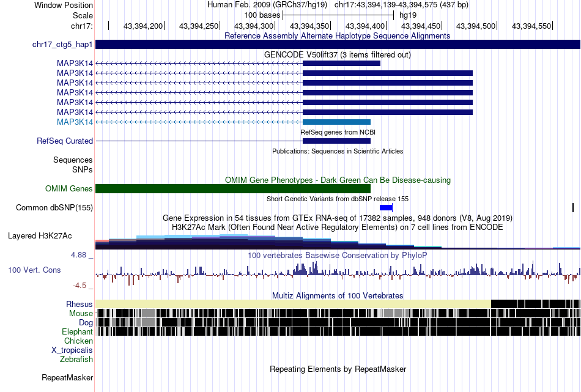Open Publications: Sequences in Scientific Articles title
Viewport: 581px width, 392px height.
(x=338, y=151)
